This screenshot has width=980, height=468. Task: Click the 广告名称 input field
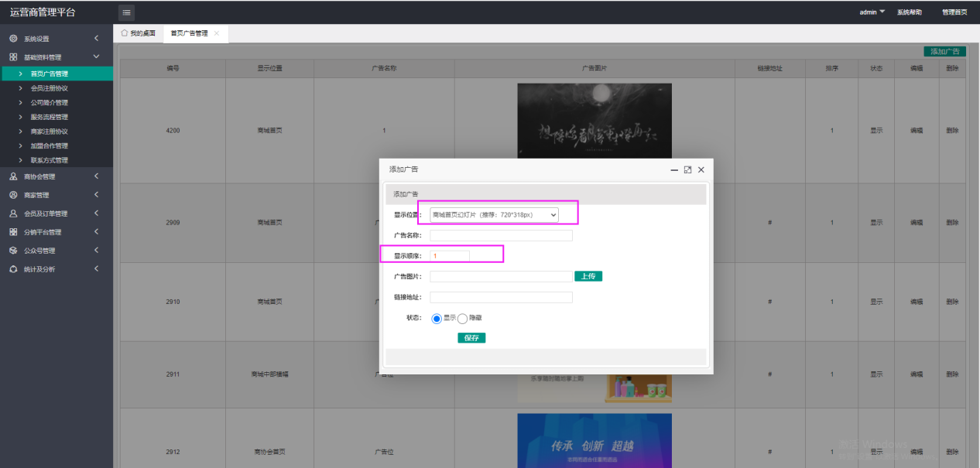click(501, 236)
